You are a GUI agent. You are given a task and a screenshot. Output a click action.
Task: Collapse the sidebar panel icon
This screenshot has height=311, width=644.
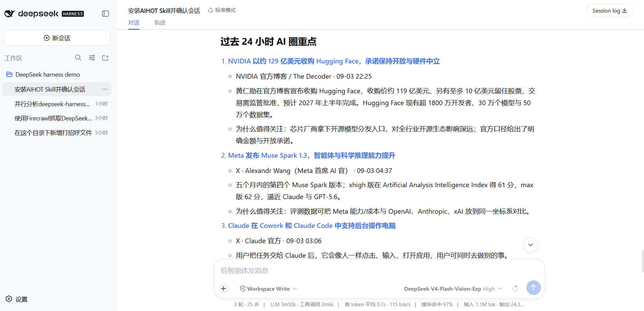coord(105,14)
